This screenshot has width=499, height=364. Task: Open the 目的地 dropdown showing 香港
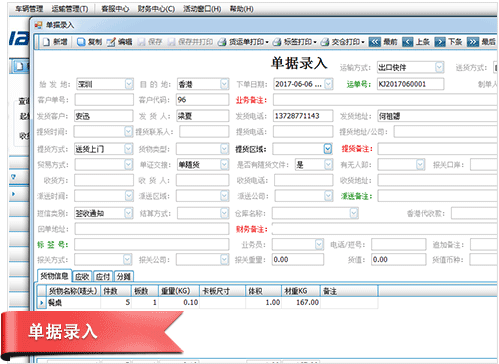pos(224,84)
